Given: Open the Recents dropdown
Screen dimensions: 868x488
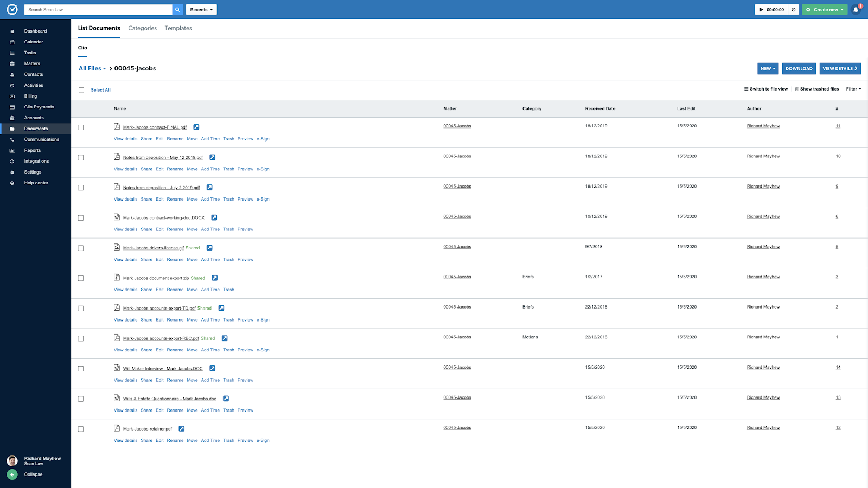Looking at the screenshot, I should point(201,10).
